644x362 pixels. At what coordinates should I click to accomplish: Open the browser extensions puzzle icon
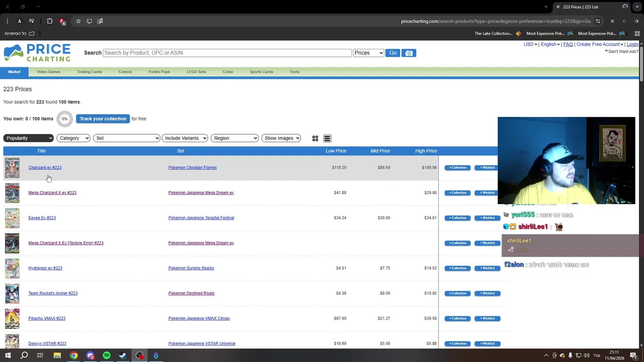click(x=49, y=21)
